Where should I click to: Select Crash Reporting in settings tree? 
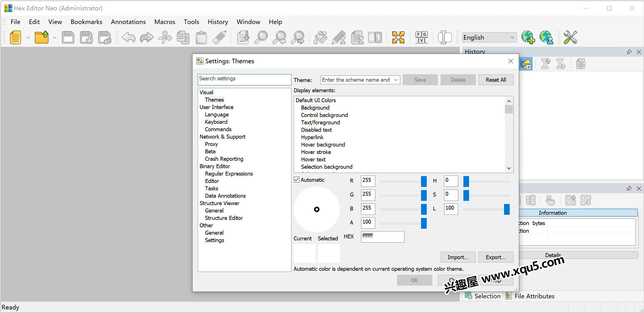[x=224, y=159]
